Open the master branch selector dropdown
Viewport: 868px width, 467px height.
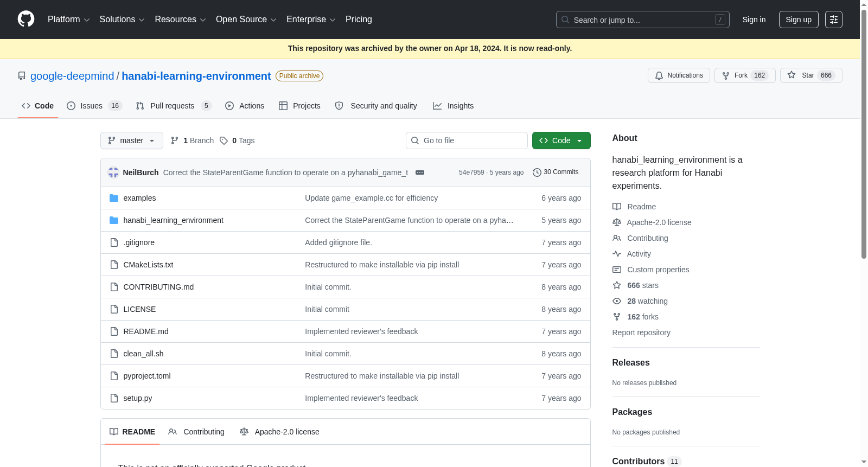tap(132, 140)
